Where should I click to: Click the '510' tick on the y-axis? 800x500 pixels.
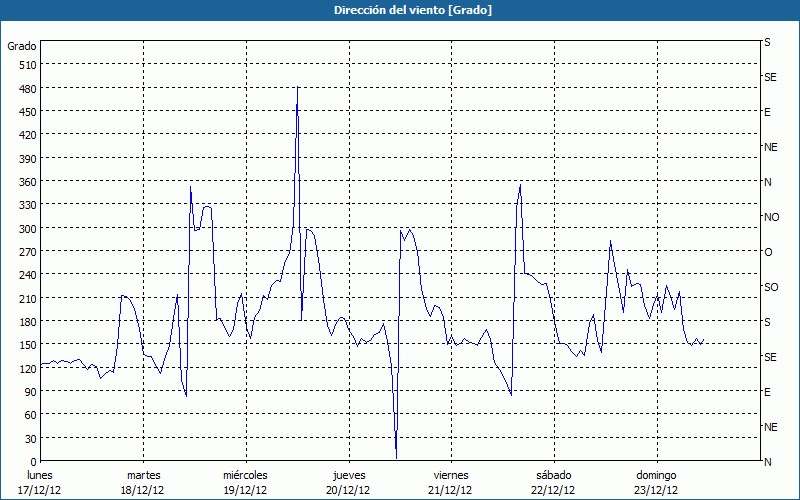pos(27,65)
